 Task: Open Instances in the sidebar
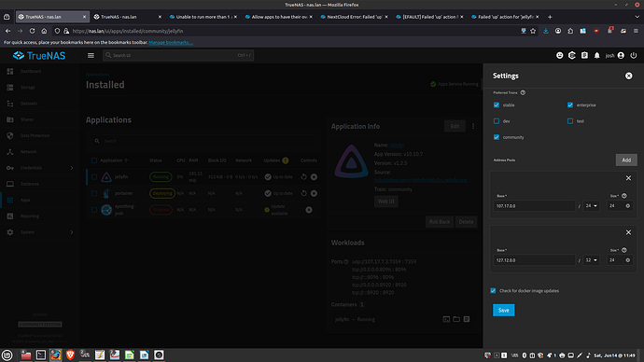40,184
